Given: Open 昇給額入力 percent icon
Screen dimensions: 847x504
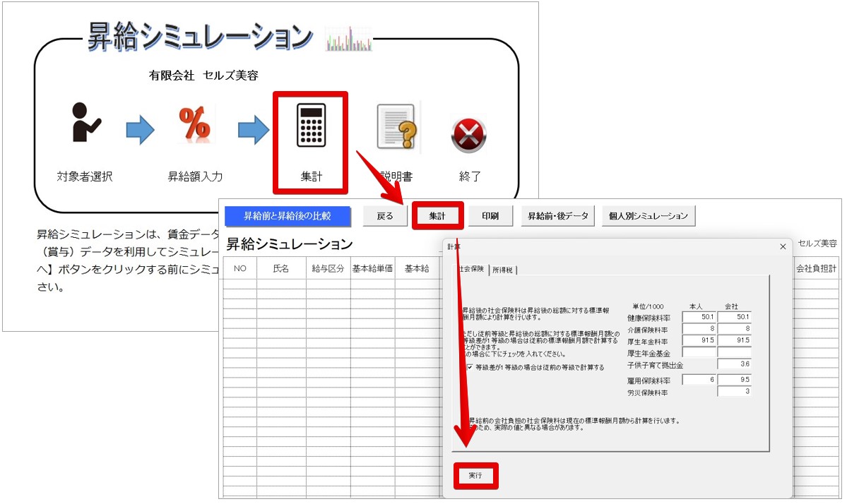Looking at the screenshot, I should pos(194,124).
